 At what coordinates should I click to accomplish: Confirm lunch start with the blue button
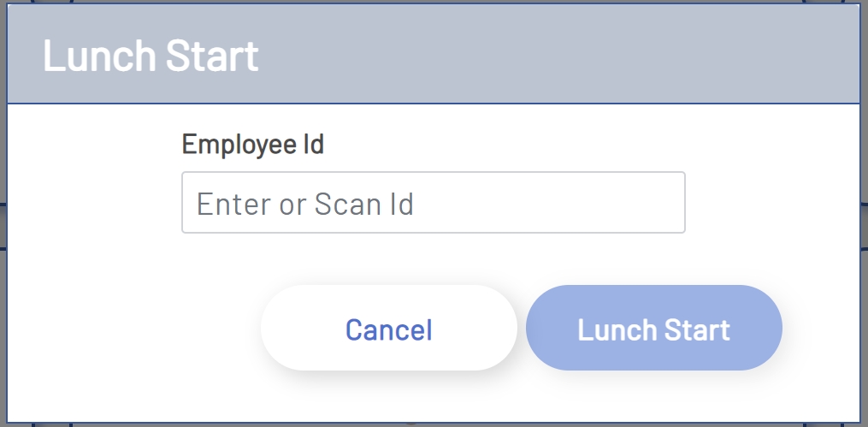pos(653,329)
